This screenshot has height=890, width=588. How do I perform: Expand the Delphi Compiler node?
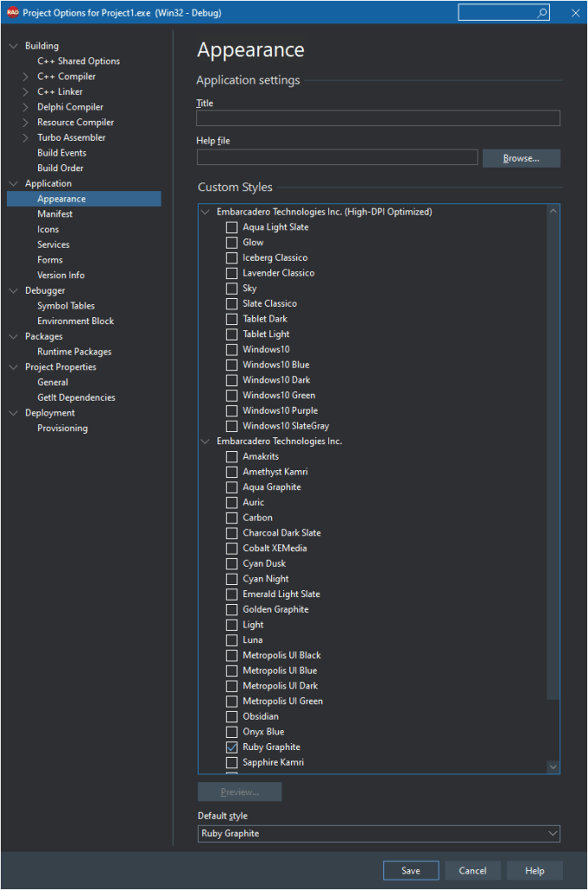coord(25,107)
